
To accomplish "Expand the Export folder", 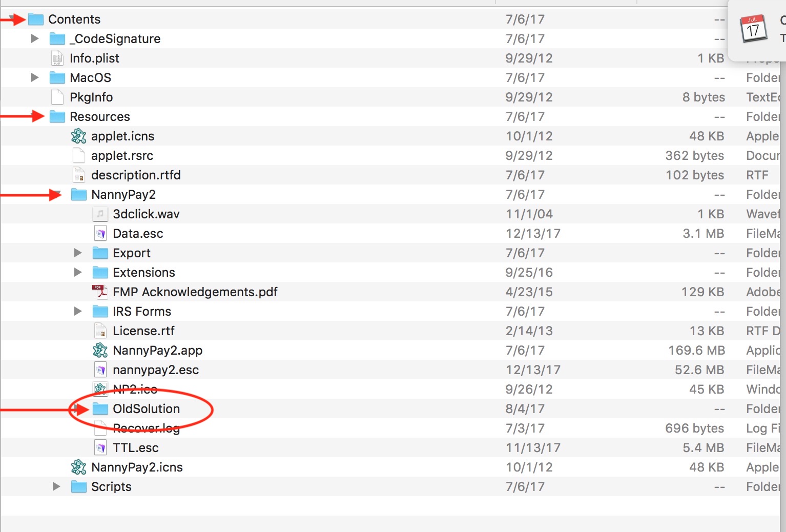I will point(78,253).
